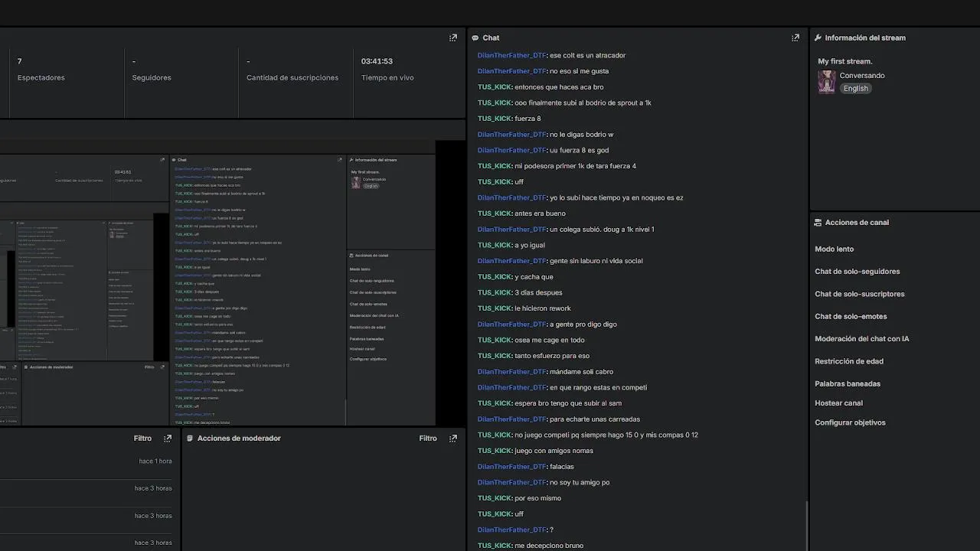The image size is (980, 551).
Task: Open Filtro in Acciones de moderador panel
Action: [428, 439]
